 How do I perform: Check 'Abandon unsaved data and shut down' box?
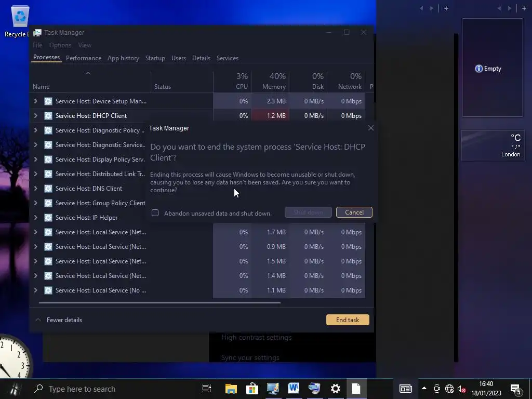(x=155, y=212)
